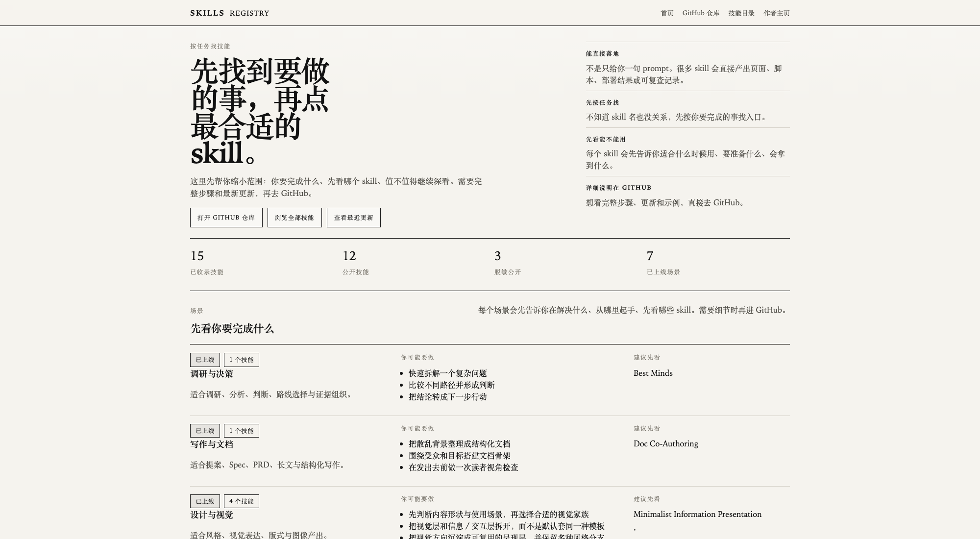The image size is (980, 539).
Task: Select the 12 公开技能 statistic
Action: pos(356,263)
